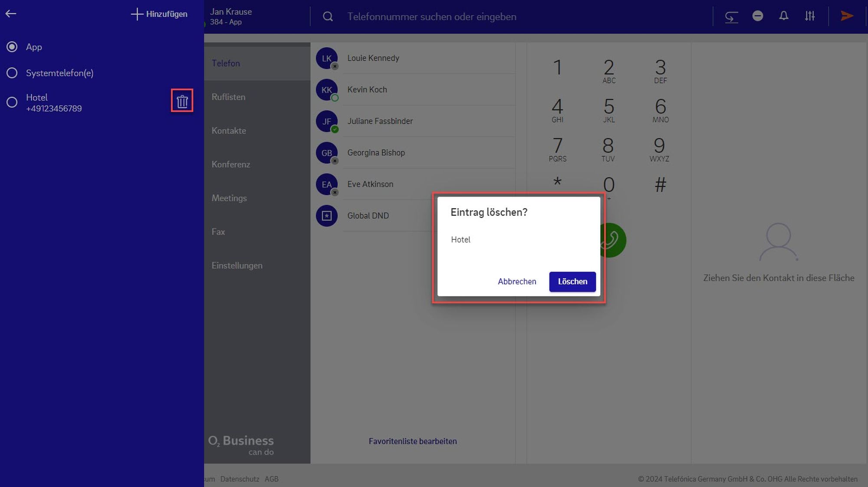868x487 pixels.
Task: Select the App radio button
Action: (12, 46)
